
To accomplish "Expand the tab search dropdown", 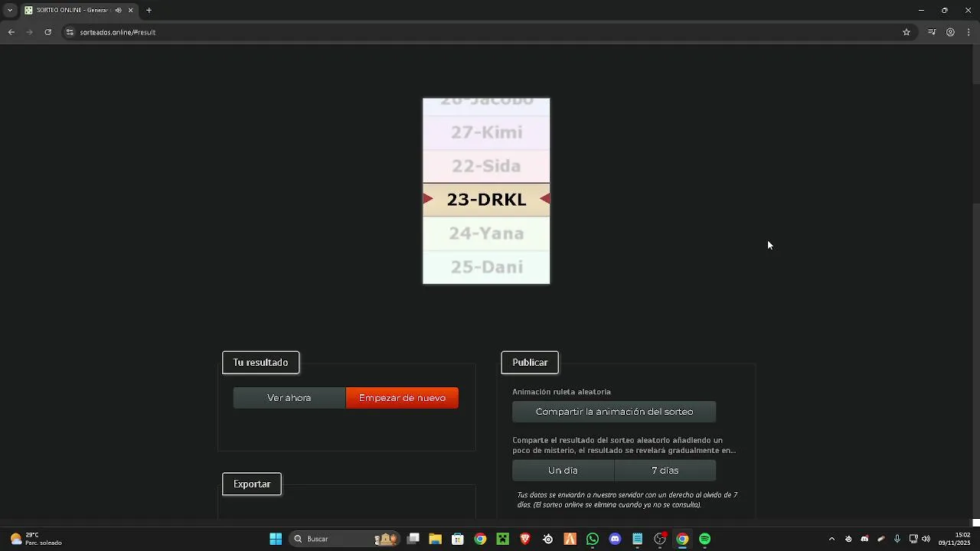I will pyautogui.click(x=10, y=11).
